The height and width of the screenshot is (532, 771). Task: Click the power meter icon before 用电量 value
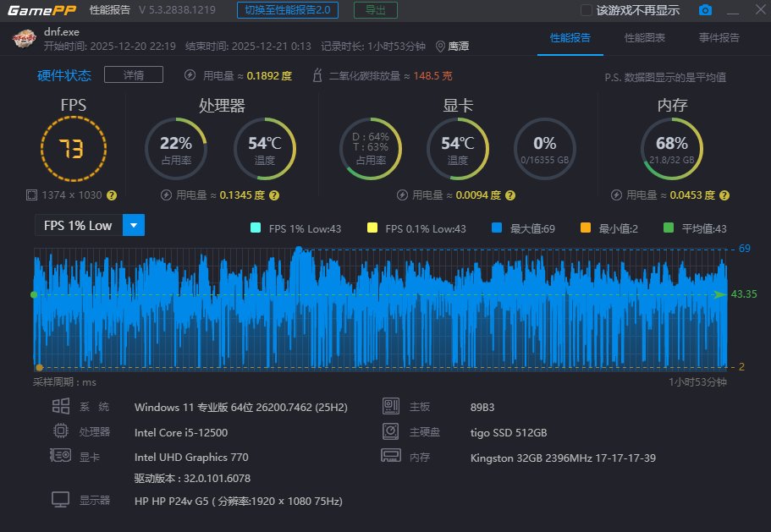coord(190,74)
